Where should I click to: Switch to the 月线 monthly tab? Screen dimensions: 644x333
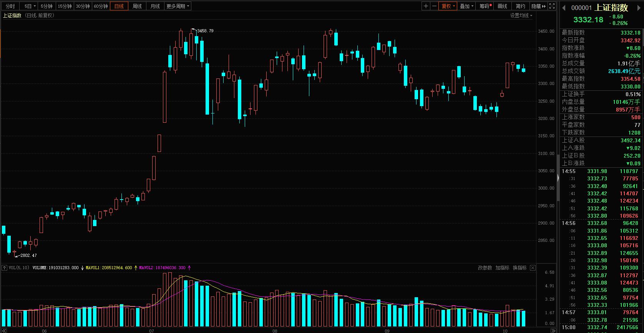(x=155, y=6)
